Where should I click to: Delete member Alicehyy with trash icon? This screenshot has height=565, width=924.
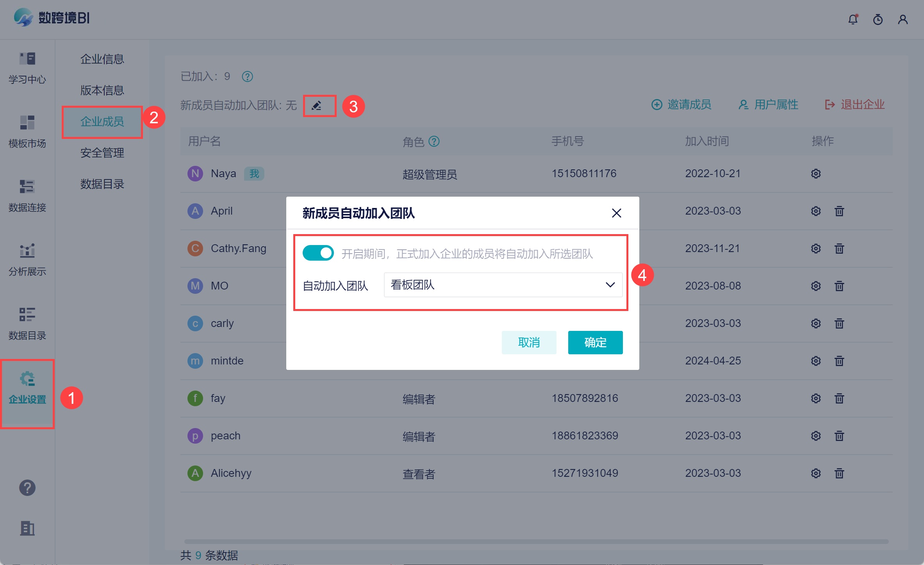(x=839, y=473)
